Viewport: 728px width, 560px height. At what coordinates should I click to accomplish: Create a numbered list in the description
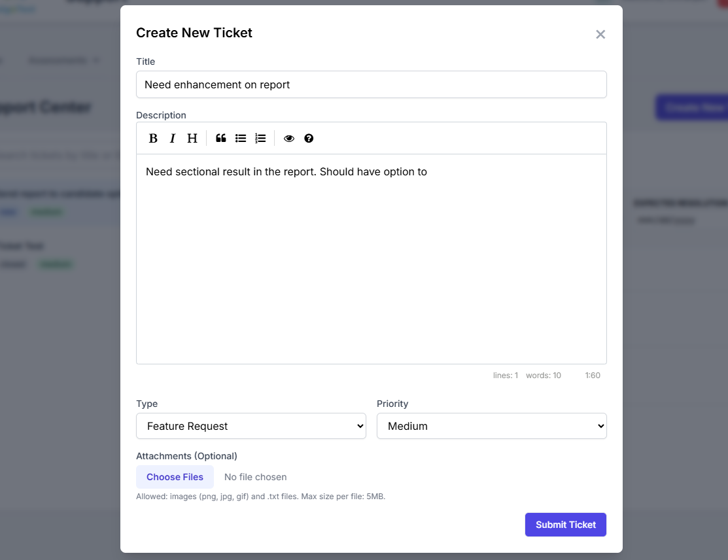pyautogui.click(x=260, y=138)
